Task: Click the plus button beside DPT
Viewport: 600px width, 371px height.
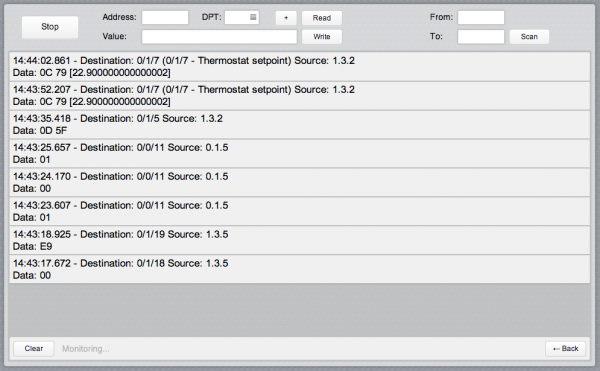Action: coord(286,18)
